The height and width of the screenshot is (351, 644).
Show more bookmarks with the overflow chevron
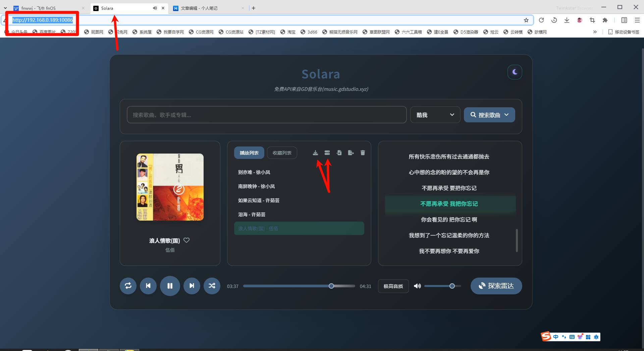[x=595, y=32]
